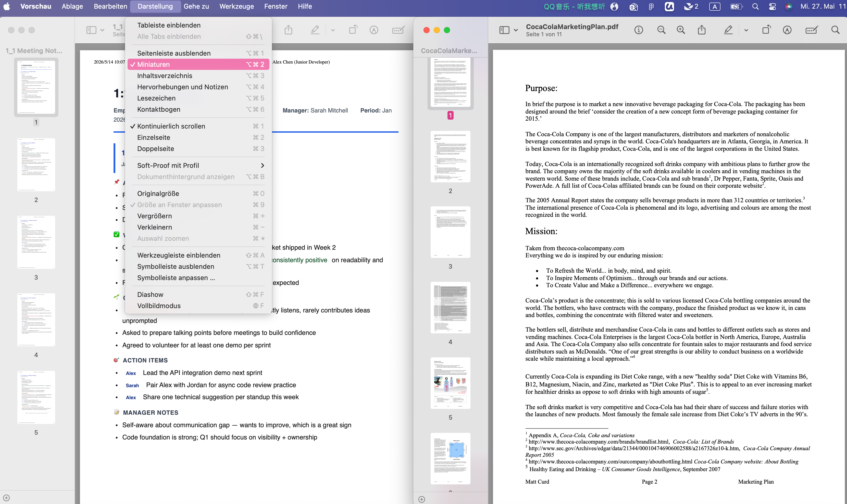Enter Vollbildmodus from menu

[198, 306]
